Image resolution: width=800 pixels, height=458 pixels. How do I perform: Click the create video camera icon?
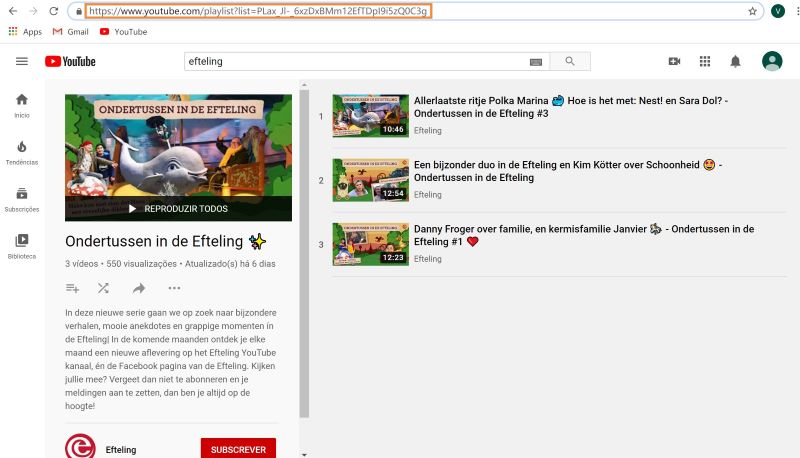(674, 61)
